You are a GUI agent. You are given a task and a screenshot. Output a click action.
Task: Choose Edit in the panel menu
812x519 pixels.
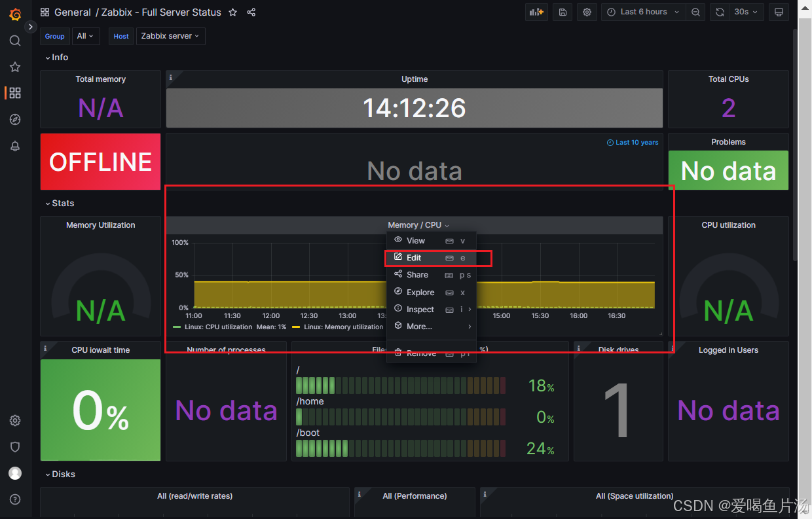tap(432, 258)
